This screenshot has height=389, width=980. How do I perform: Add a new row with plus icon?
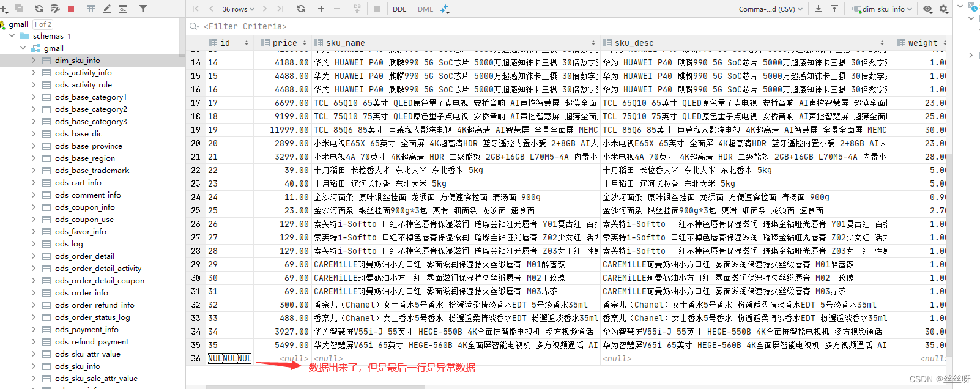[x=321, y=9]
